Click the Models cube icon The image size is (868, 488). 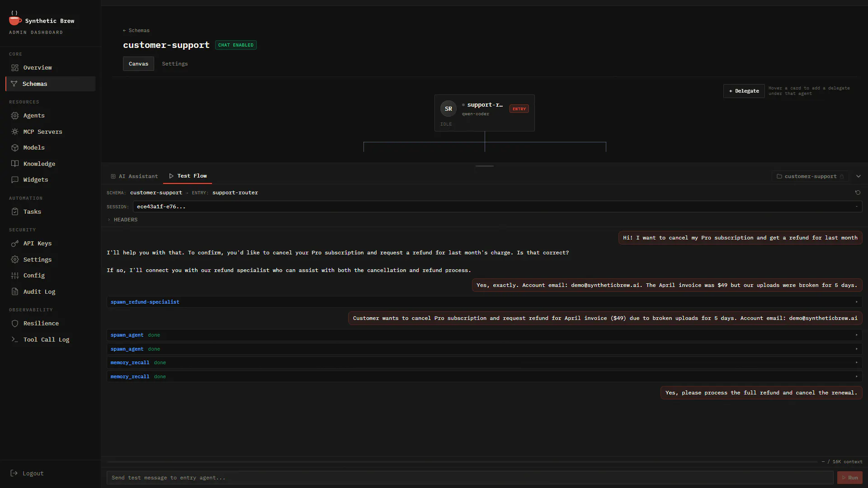coord(15,148)
